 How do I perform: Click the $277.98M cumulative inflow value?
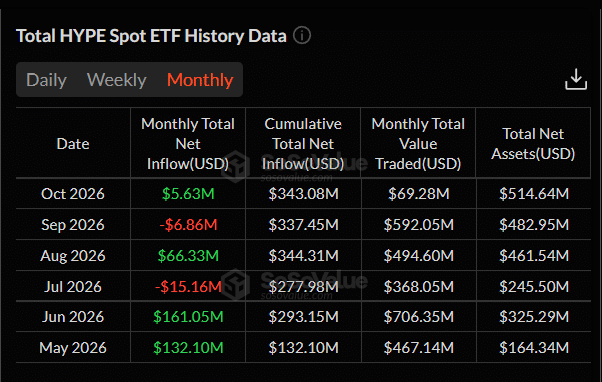303,287
